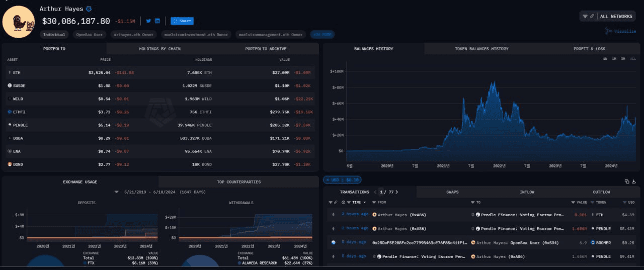Click the BOND token icon

pyautogui.click(x=10, y=164)
